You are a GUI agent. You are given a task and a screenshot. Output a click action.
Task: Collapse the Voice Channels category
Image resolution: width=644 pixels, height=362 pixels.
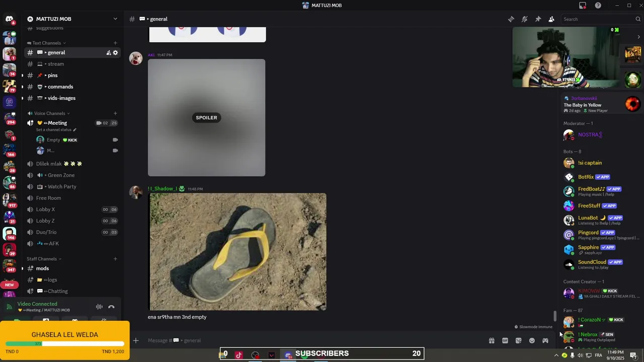48,114
